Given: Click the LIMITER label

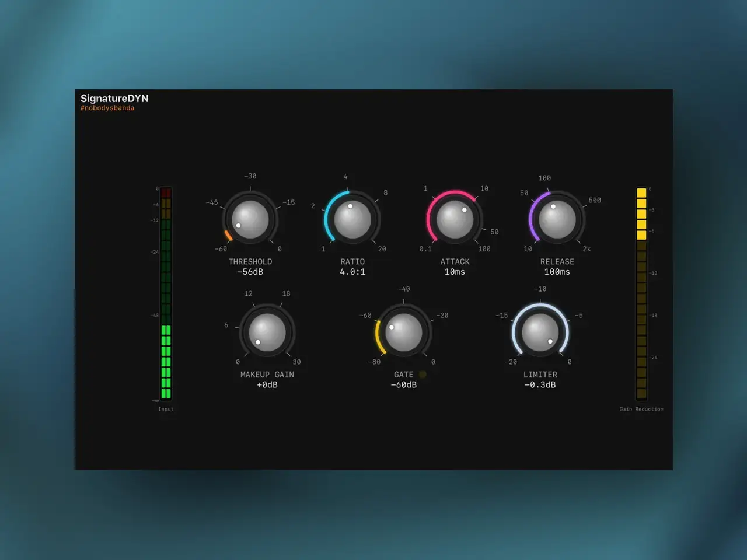Looking at the screenshot, I should click(540, 374).
